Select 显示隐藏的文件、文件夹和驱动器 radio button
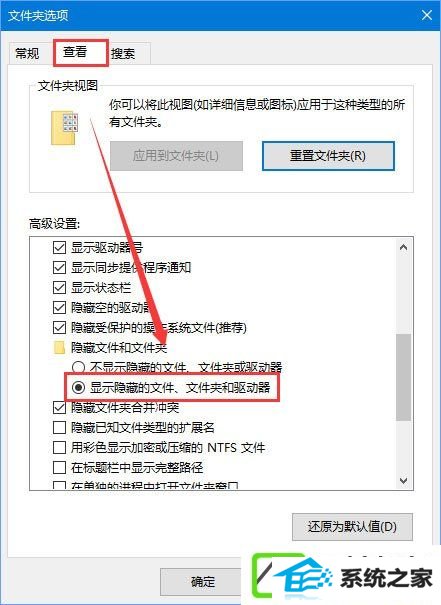The width and height of the screenshot is (441, 605). pos(78,387)
